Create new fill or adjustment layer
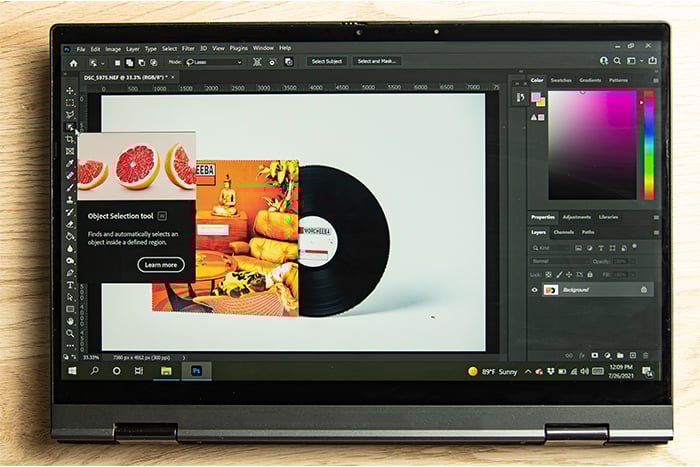Viewport: 700px width, 467px height. coord(607,355)
